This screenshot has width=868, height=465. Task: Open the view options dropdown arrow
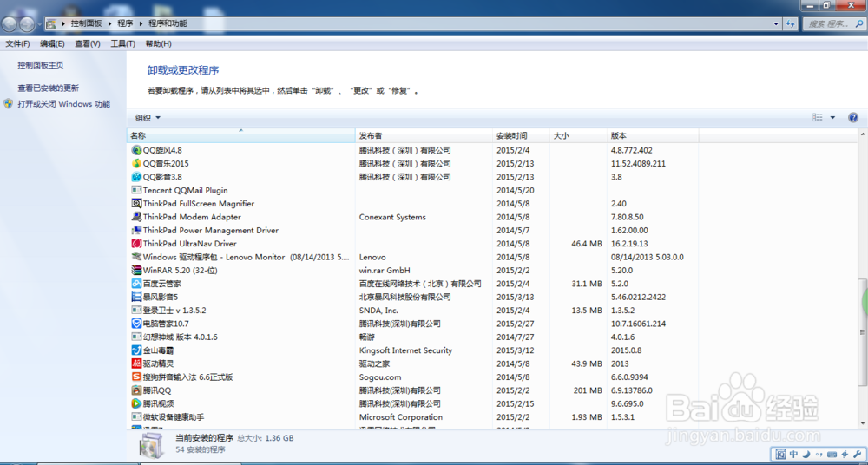(832, 117)
